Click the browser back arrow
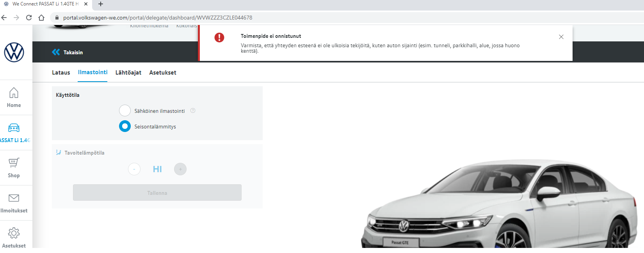This screenshot has width=644, height=253. pyautogui.click(x=4, y=18)
